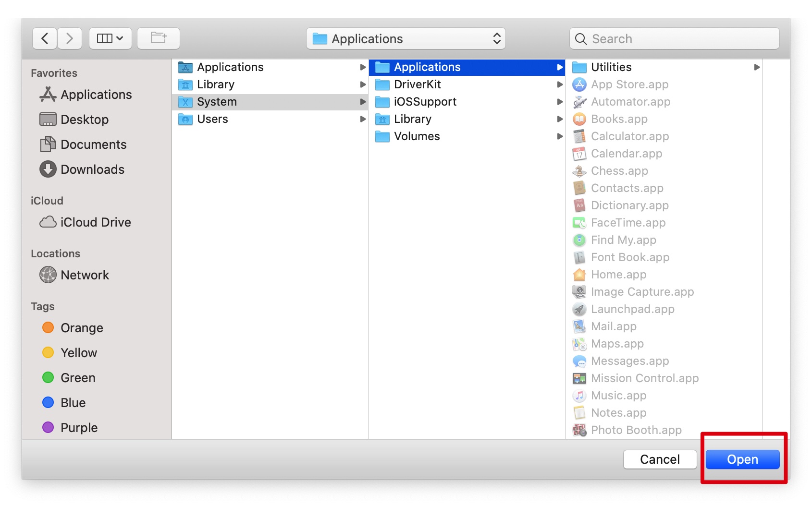812x505 pixels.
Task: Click the Books.app icon
Action: click(579, 119)
